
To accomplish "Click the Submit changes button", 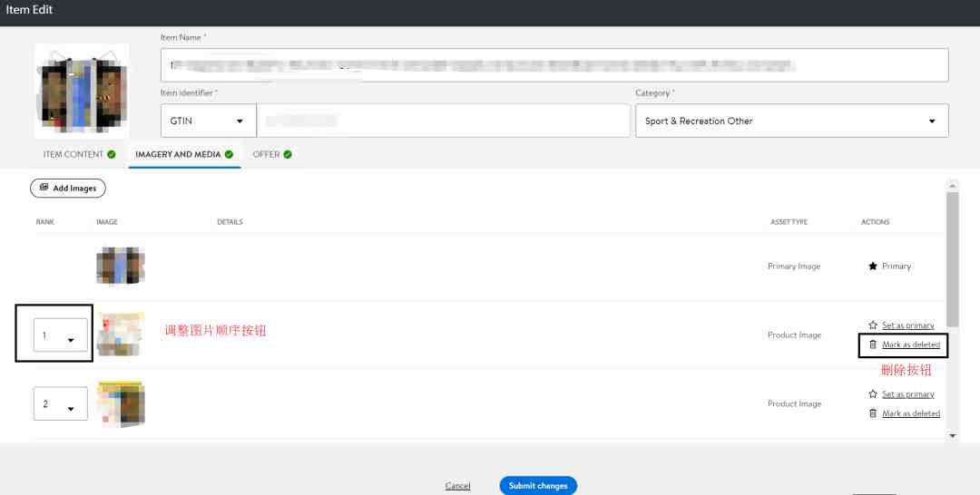I will click(x=538, y=486).
